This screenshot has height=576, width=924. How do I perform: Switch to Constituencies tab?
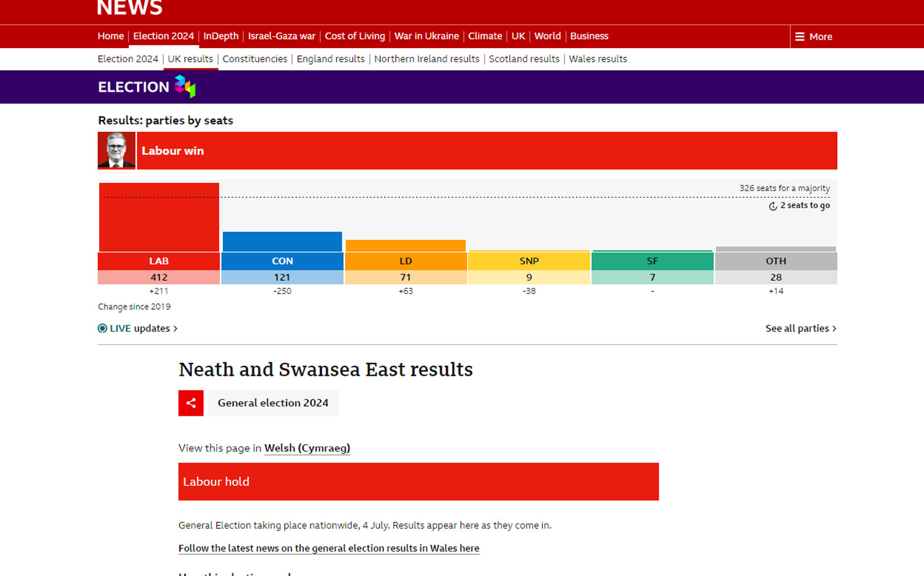(x=255, y=59)
